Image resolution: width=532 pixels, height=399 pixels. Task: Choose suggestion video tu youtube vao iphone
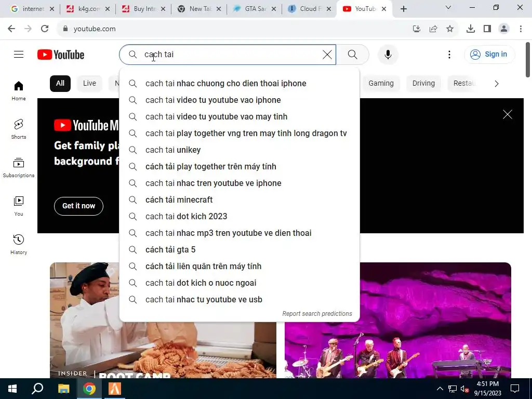[240, 100]
